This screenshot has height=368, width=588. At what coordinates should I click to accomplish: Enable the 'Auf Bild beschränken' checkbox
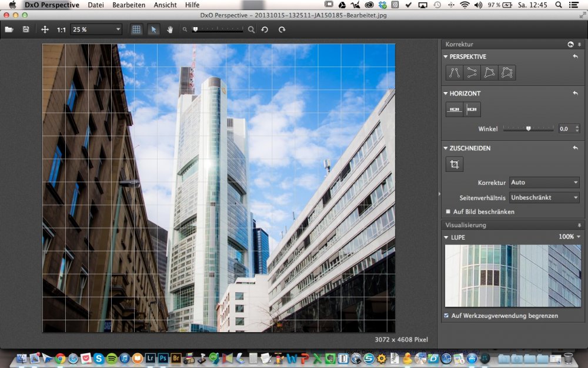(448, 211)
